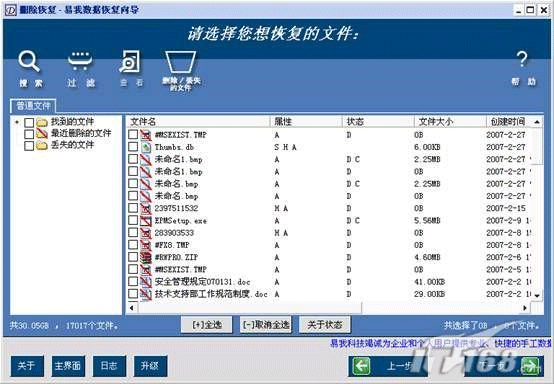Click the 查看 view file icon
This screenshot has height=384, width=554.
[130, 61]
